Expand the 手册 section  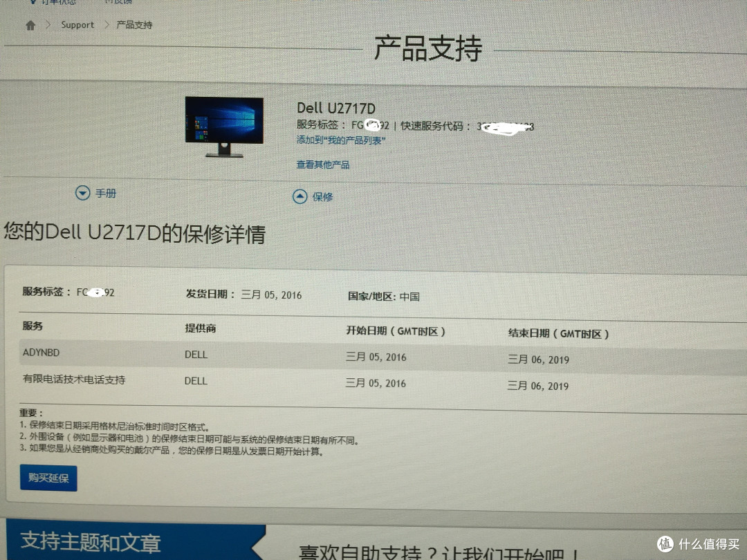pos(95,193)
